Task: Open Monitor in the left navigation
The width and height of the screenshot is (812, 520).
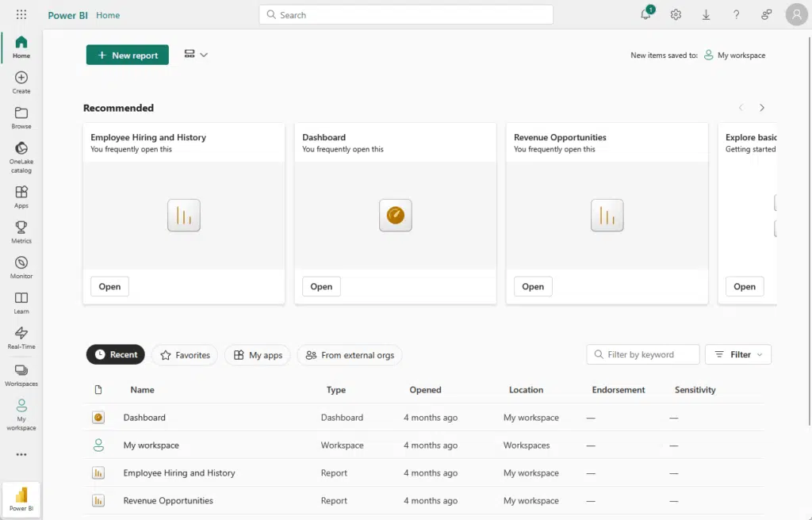Action: (x=21, y=267)
